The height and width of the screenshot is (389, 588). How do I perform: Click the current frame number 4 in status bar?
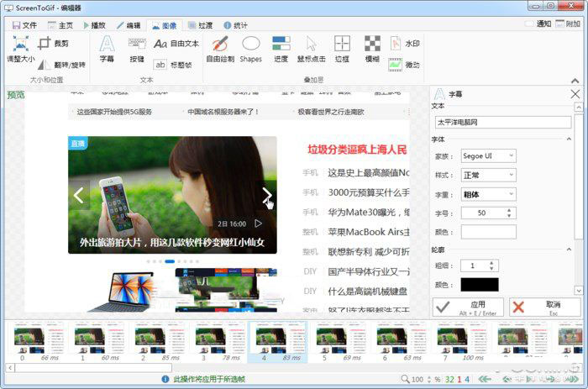point(467,379)
